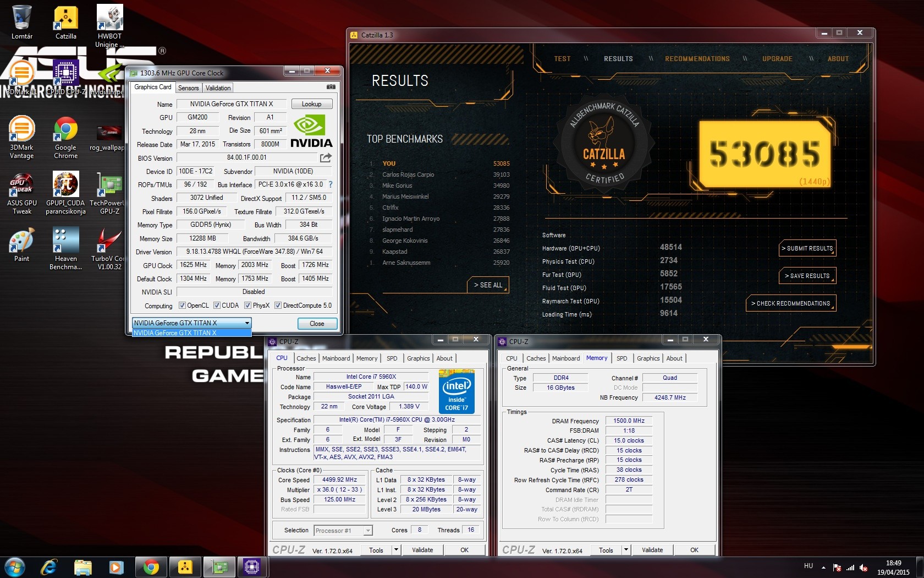924x578 pixels.
Task: Open Graphics tab in right CPU-Z window
Action: coord(648,358)
